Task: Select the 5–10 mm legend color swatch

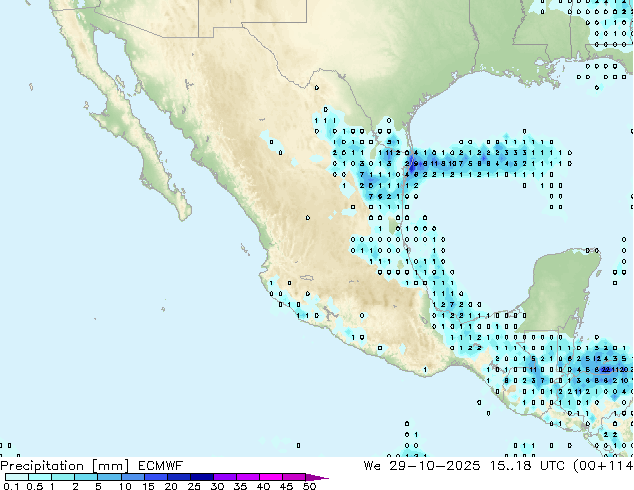Action: click(109, 477)
